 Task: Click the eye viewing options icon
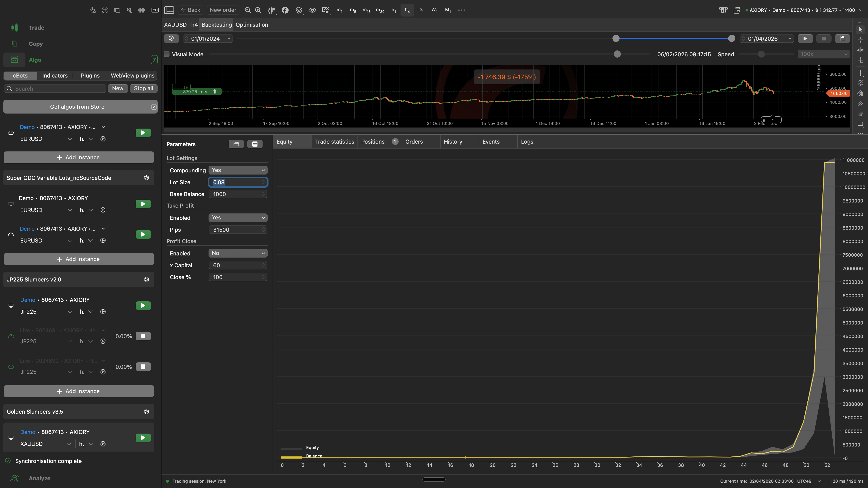[x=312, y=10]
